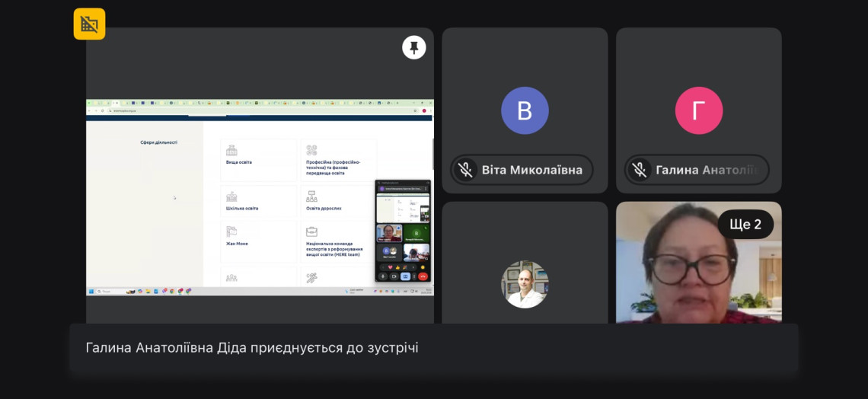Select the 'Жан Моне' category tile
Image resolution: width=868 pixels, height=399 pixels.
pos(258,237)
